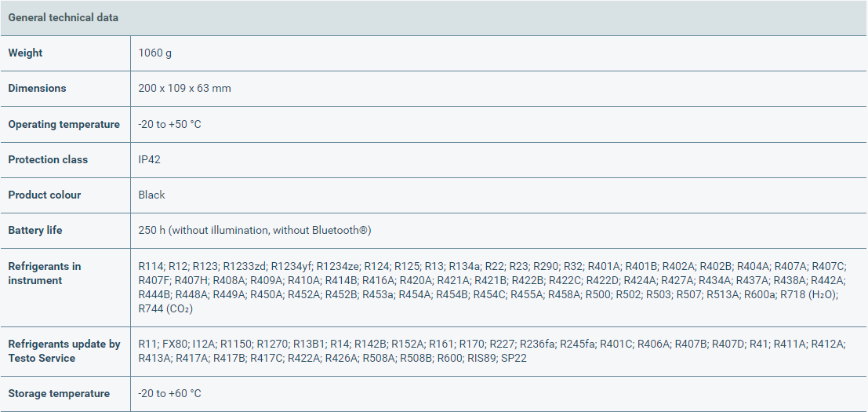This screenshot has height=412, width=868.
Task: Click the General technical data header
Action: 64,17
